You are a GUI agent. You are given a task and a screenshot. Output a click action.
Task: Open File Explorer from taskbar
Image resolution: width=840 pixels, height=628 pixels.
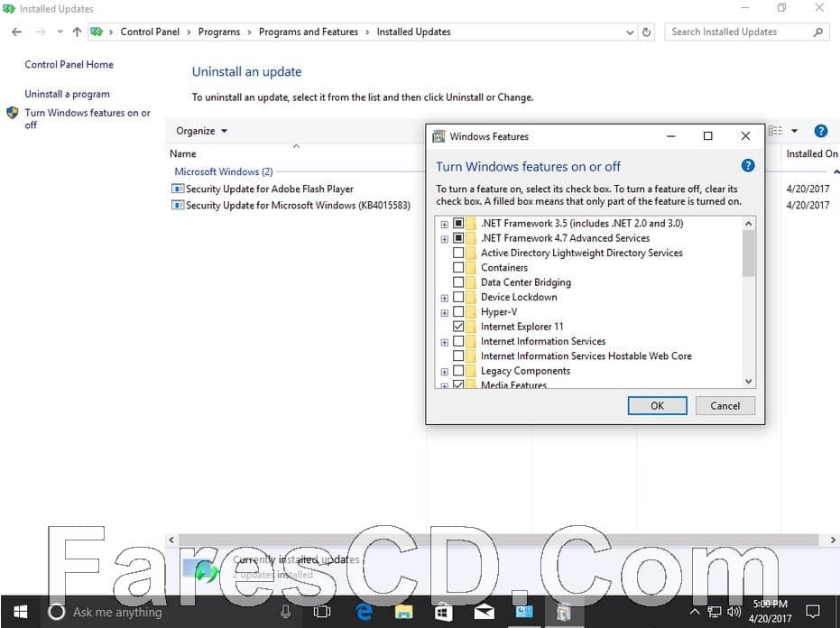pyautogui.click(x=404, y=612)
